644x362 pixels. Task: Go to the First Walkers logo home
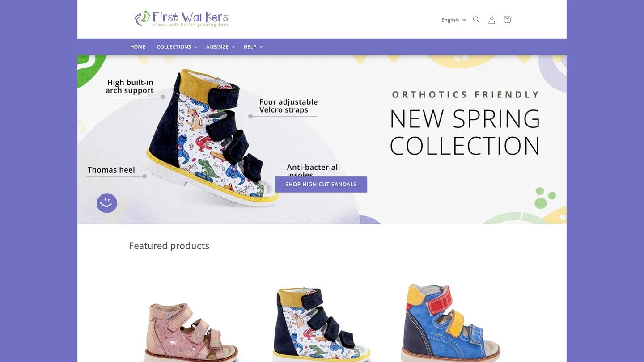point(181,19)
